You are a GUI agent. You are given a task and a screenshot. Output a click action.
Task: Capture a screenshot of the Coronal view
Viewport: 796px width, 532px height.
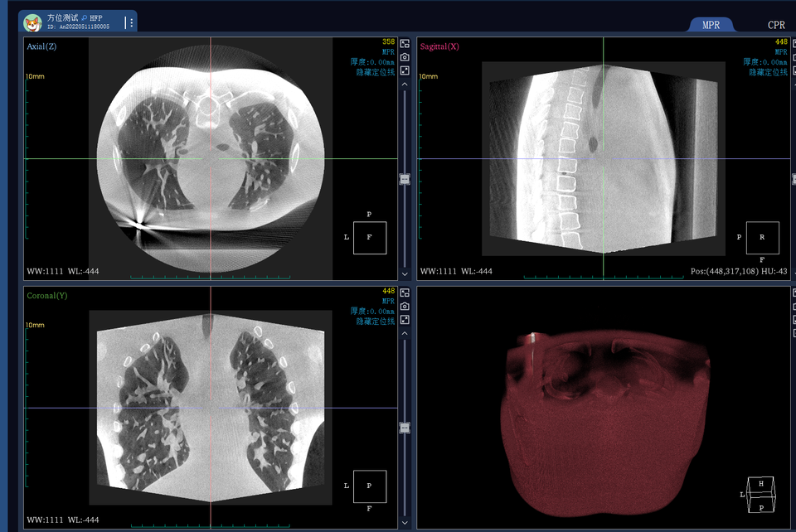pos(405,307)
